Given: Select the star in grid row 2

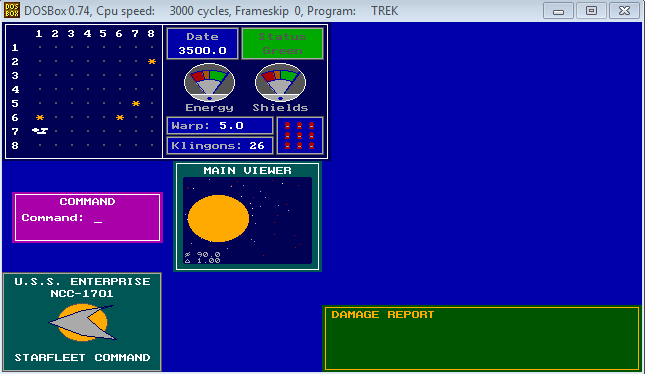Looking at the screenshot, I should click(152, 62).
